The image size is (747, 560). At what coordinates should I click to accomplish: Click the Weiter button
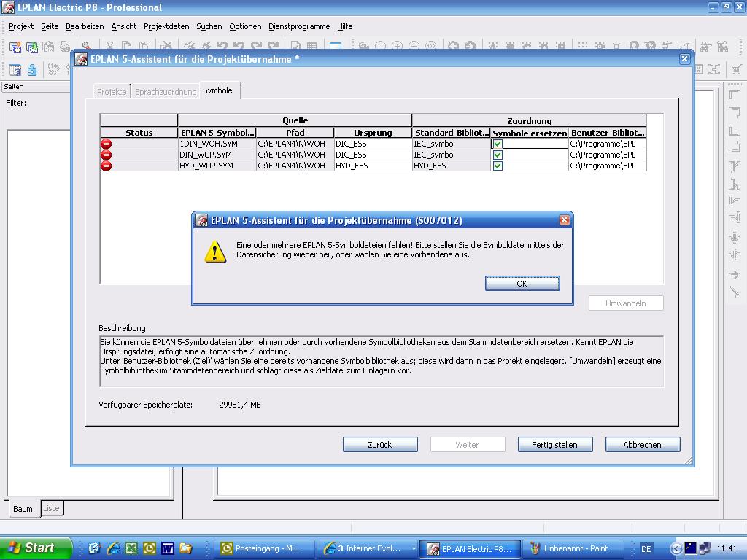[x=468, y=444]
